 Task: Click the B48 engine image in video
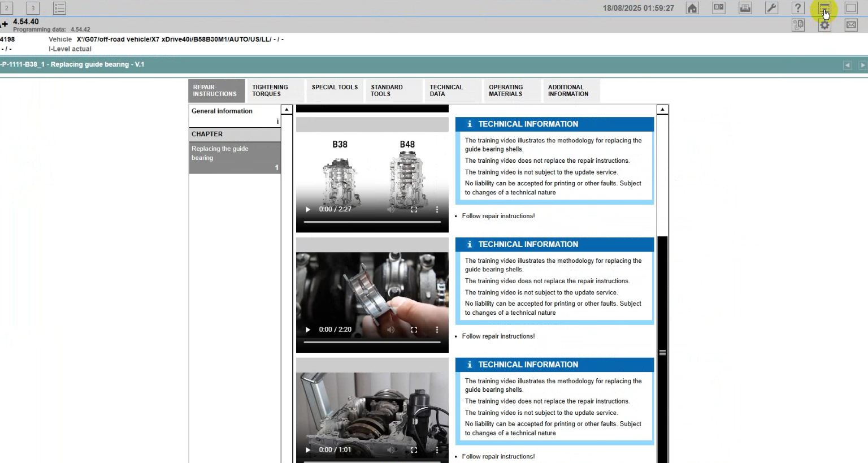407,182
